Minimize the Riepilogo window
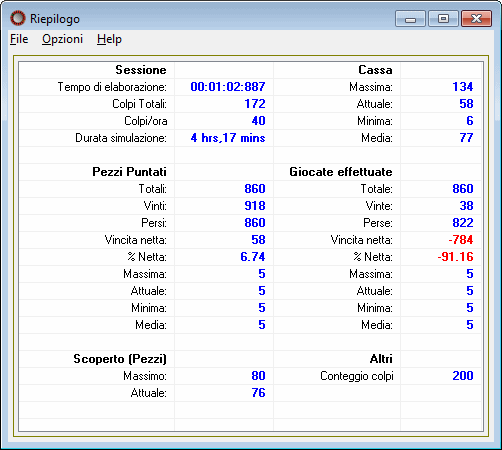502x450 pixels. 410,19
